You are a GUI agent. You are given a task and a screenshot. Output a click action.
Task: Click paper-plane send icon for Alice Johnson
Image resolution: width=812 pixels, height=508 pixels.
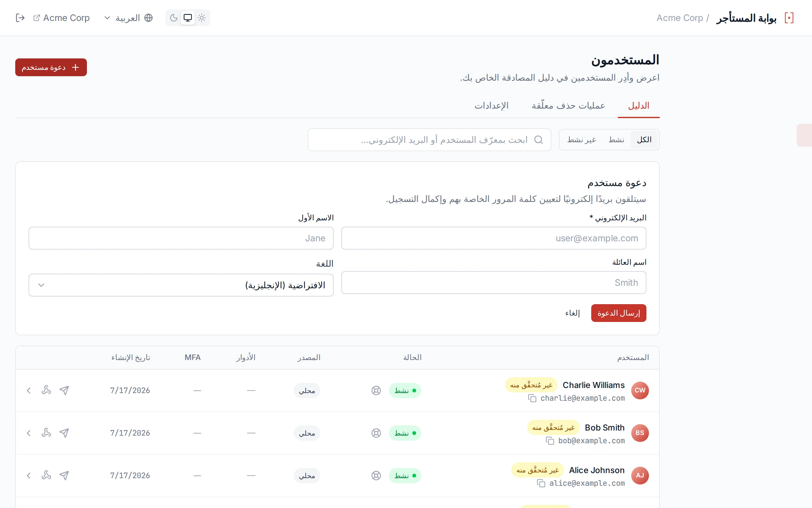(x=64, y=476)
